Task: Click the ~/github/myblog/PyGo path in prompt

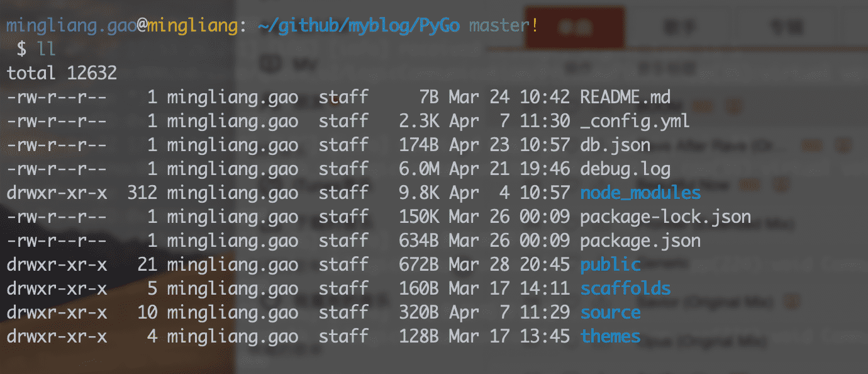Action: coord(359,26)
